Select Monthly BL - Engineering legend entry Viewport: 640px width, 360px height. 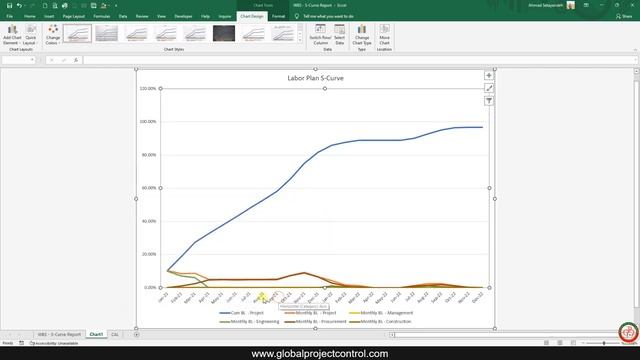tap(249, 322)
